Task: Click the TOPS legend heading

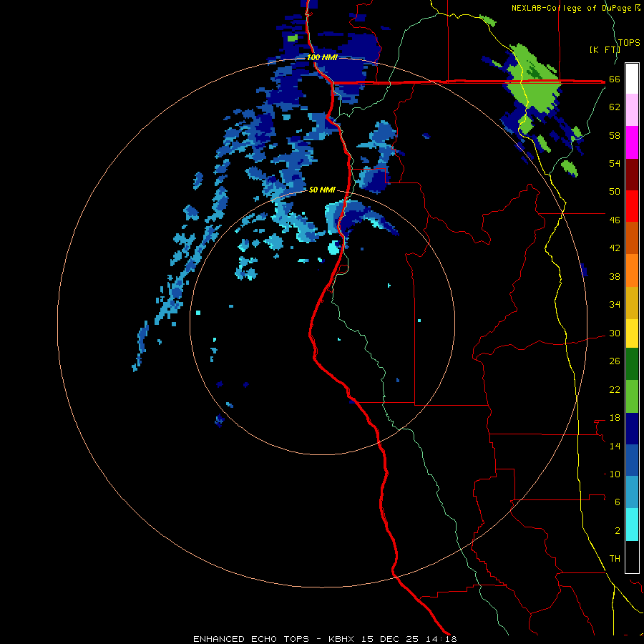Action: point(629,43)
